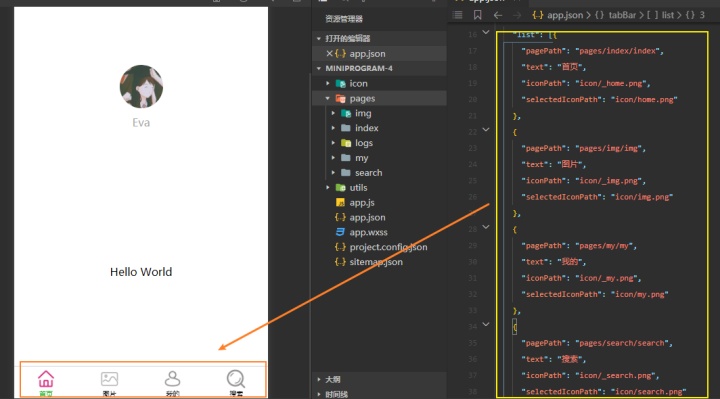Select the logs folder icon
Screen dimensions: 720x399
(346, 143)
